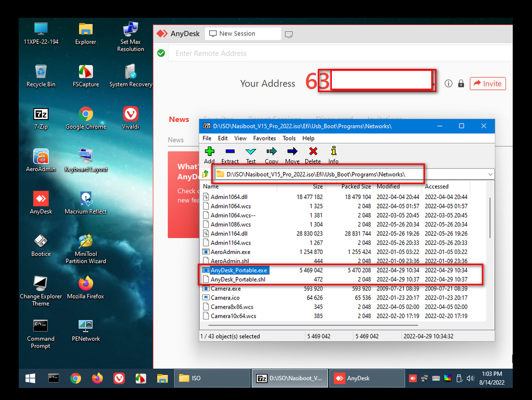The width and height of the screenshot is (532, 400).
Task: Click the 7-Zip vertical scrollbar thumb
Action: [x=490, y=217]
